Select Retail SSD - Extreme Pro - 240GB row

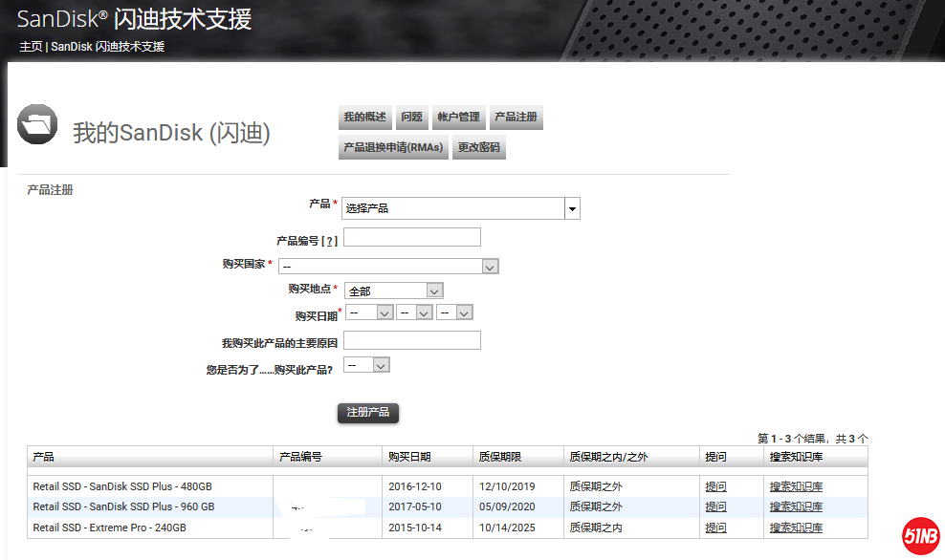(x=448, y=528)
